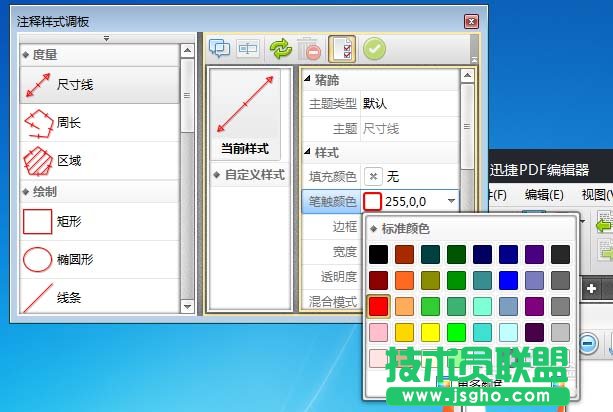Click scroll-up arrow of properties panel
613x412 pixels.
[467, 75]
